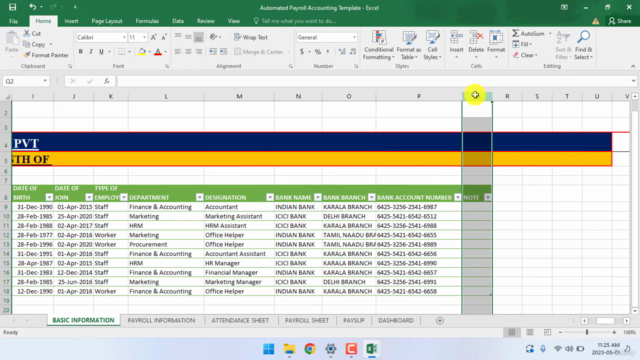640x360 pixels.
Task: Open BANK NAME column filter dropdown
Action: point(318,198)
